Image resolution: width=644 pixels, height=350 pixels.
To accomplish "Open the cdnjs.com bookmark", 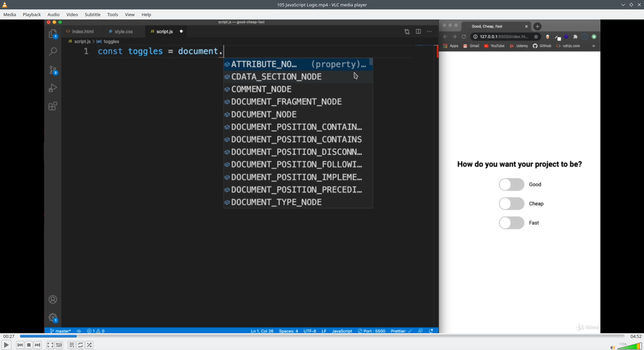I will point(568,46).
